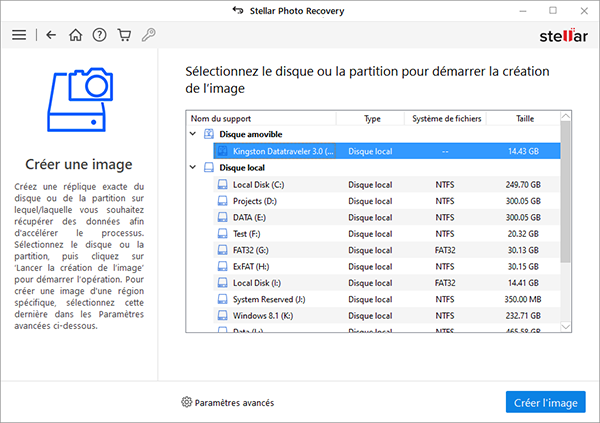Click the gear icon for Paramètres avancés
Image resolution: width=600 pixels, height=423 pixels.
(x=186, y=402)
